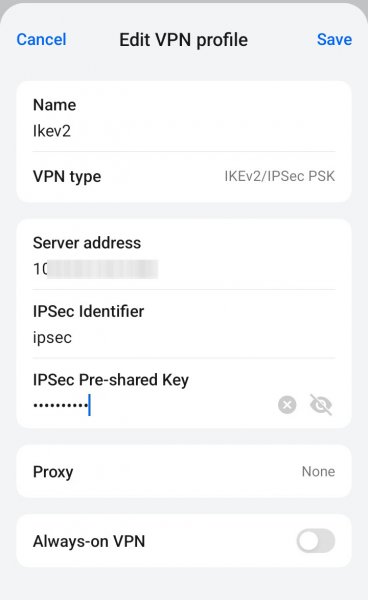Tap the Name label
Image resolution: width=368 pixels, height=600 pixels.
(x=54, y=105)
